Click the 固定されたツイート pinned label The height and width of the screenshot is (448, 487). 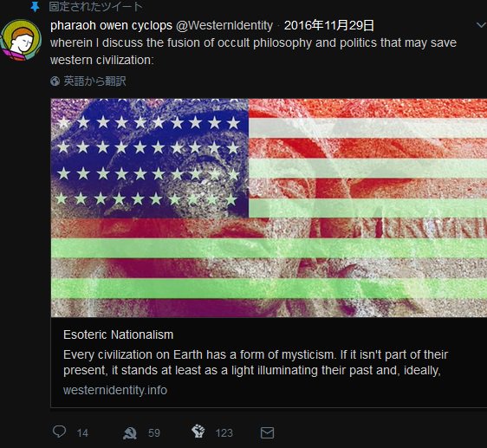click(x=96, y=7)
